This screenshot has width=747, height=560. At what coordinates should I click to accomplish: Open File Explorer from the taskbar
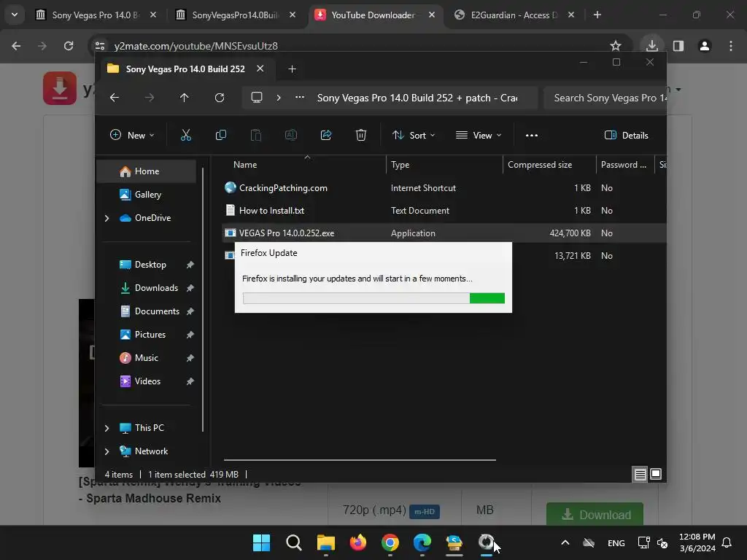(326, 542)
